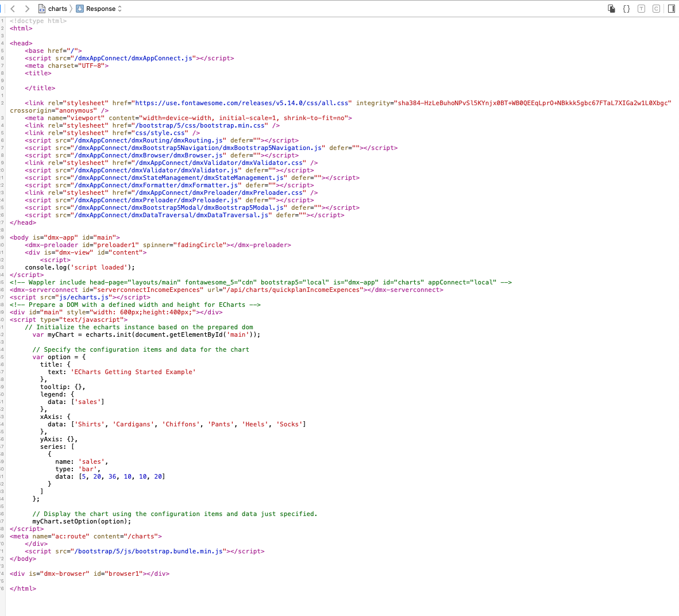Click the base href line

point(53,51)
